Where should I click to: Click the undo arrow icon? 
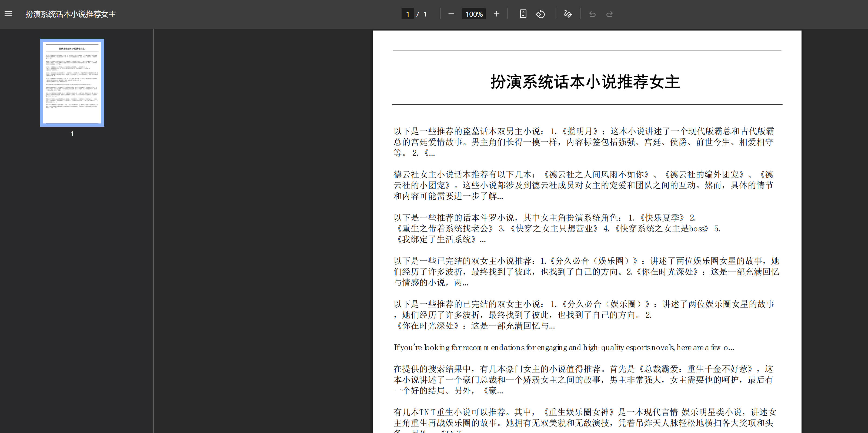tap(592, 14)
